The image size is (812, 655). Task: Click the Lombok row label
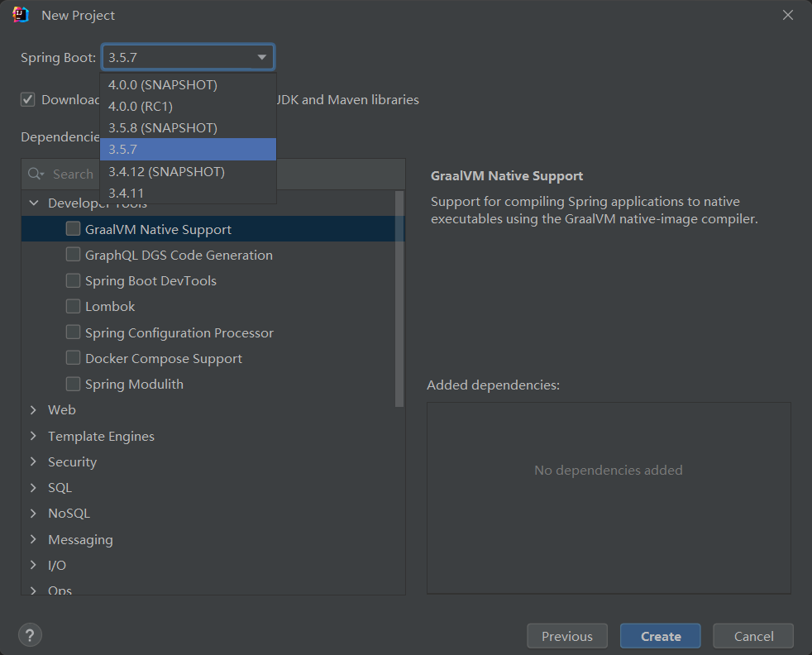pyautogui.click(x=110, y=306)
